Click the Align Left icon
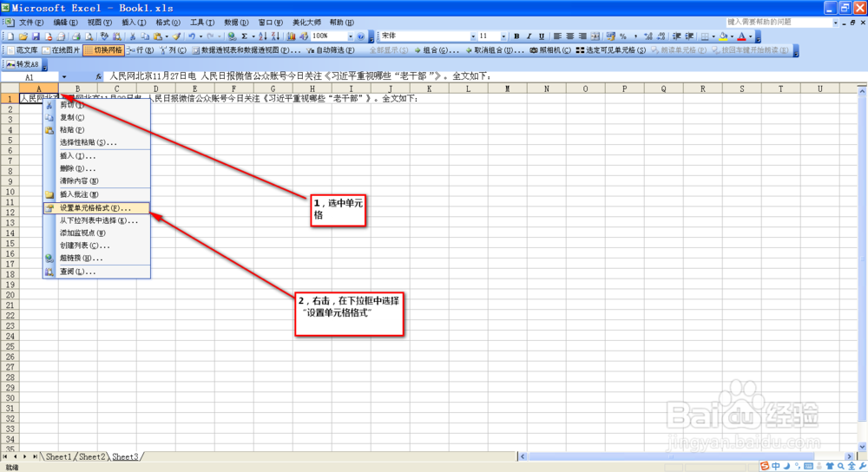 click(x=557, y=36)
